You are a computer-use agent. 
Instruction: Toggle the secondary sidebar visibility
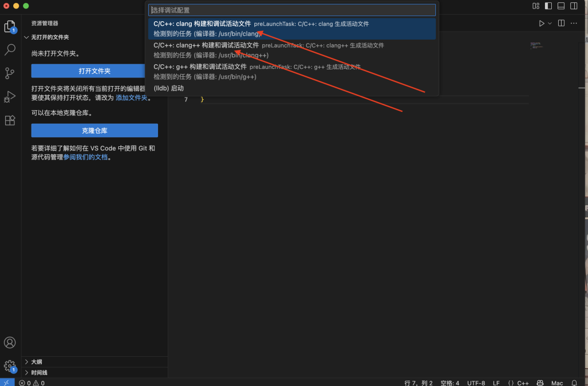[x=574, y=6]
